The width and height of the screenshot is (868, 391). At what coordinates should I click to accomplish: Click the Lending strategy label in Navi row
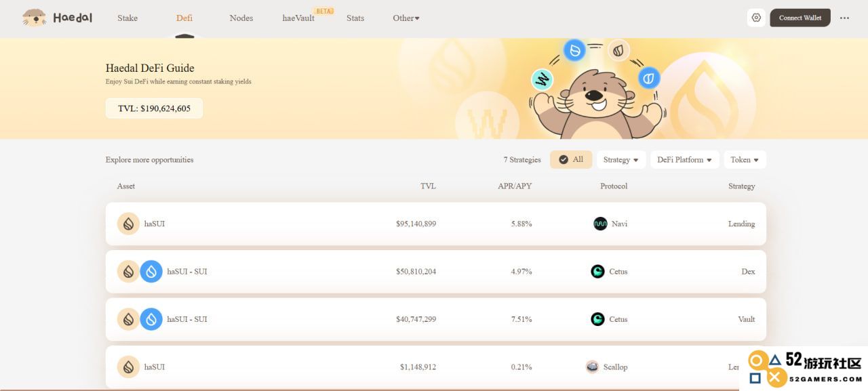(x=741, y=224)
